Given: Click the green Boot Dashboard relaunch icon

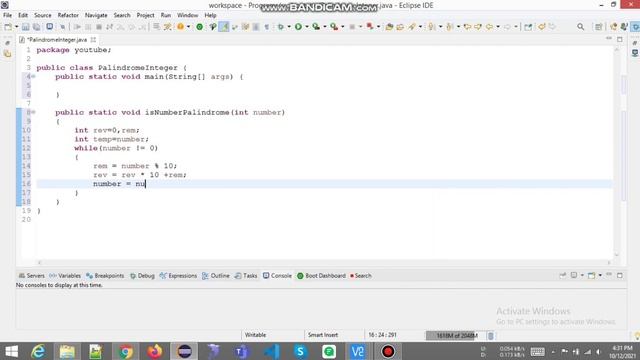Looking at the screenshot, I should (x=199, y=27).
